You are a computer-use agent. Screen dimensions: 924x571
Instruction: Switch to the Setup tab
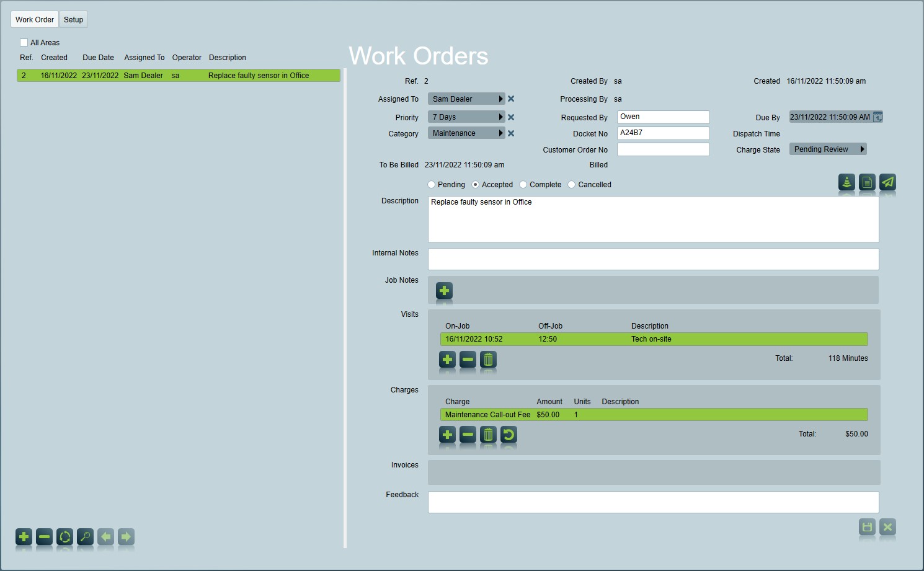coord(73,19)
